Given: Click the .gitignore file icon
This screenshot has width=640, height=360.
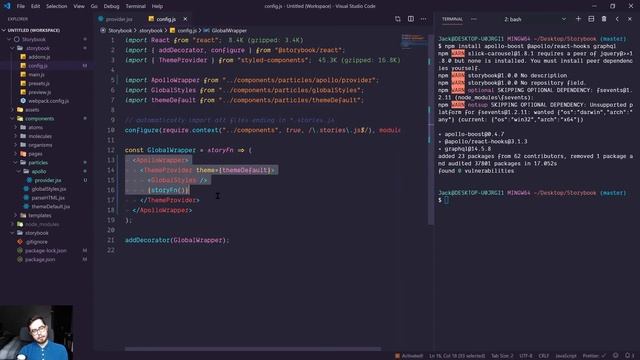Looking at the screenshot, I should point(20,242).
